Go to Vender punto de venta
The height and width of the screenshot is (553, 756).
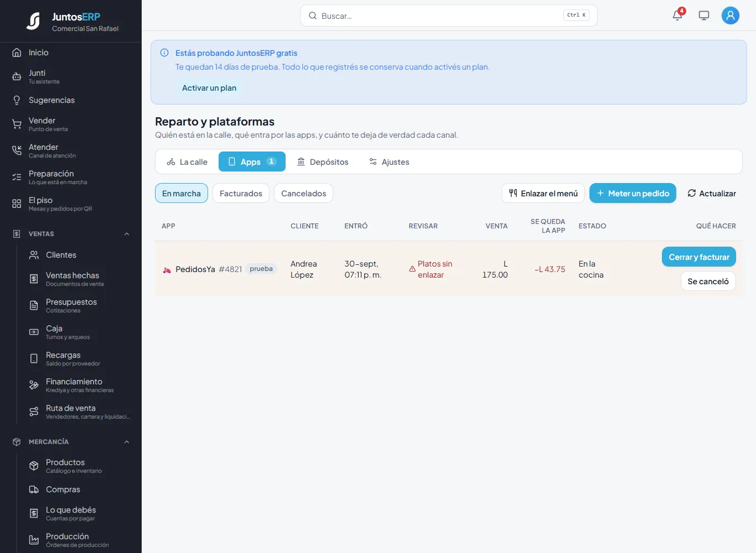pyautogui.click(x=71, y=124)
